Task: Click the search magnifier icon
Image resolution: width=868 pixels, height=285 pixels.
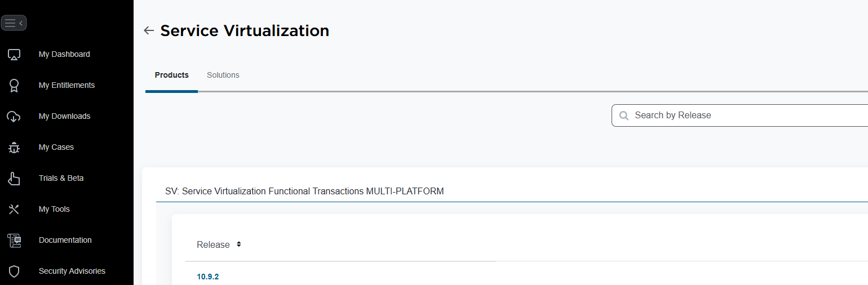Action: [x=624, y=115]
